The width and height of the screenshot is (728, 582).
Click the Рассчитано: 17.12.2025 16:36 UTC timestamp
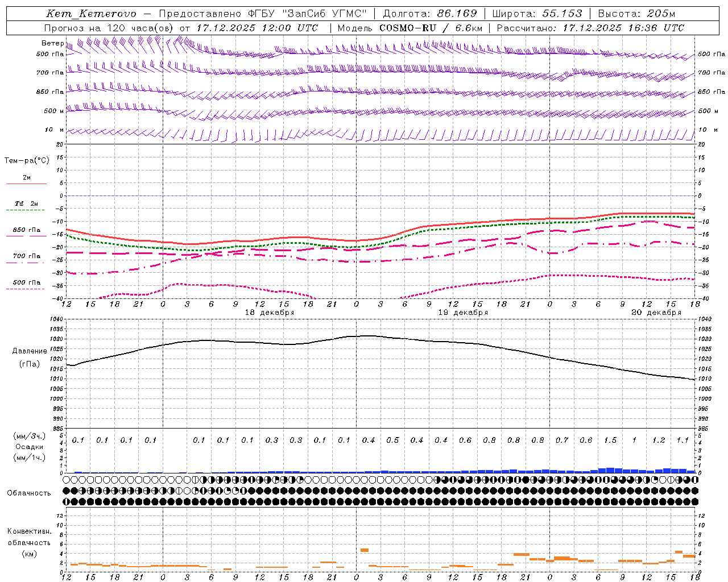[x=590, y=28]
